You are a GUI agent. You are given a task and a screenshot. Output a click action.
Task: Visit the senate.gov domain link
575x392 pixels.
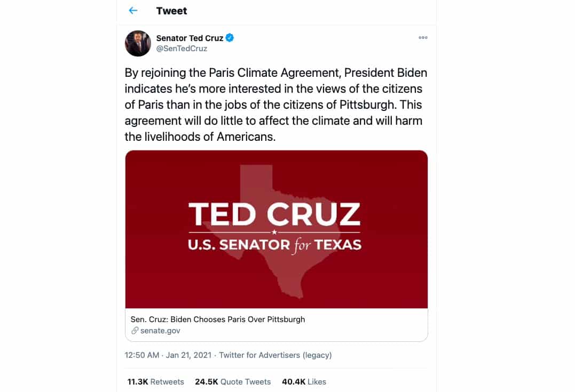160,331
